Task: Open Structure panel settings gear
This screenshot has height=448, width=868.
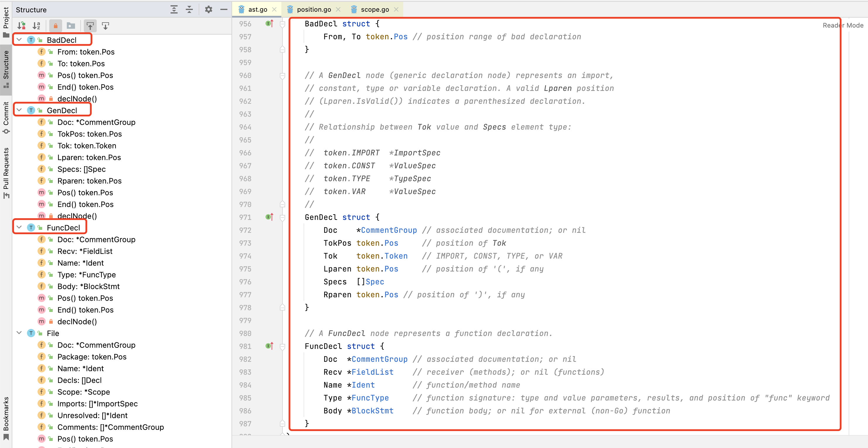Action: tap(209, 9)
